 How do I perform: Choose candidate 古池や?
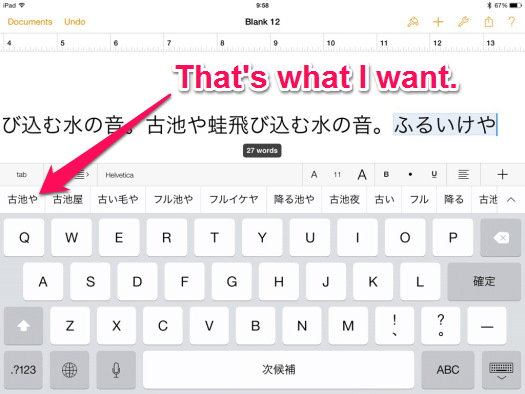(x=22, y=200)
